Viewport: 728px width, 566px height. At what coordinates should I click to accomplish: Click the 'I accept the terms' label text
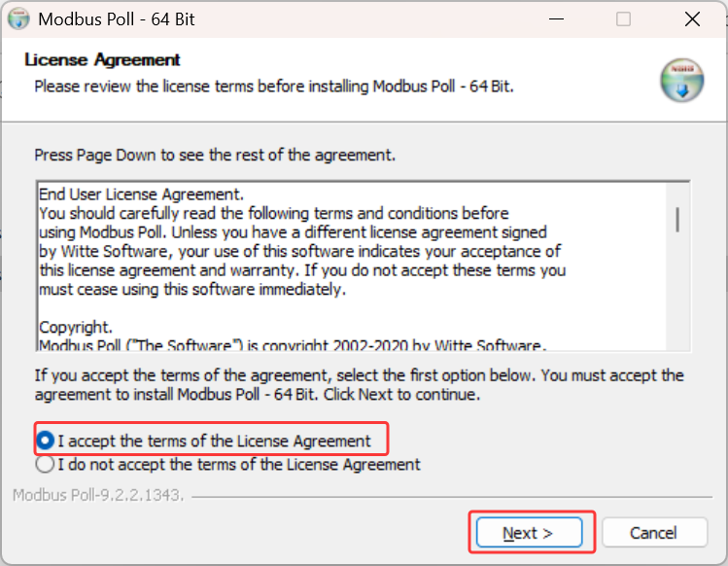tap(214, 441)
